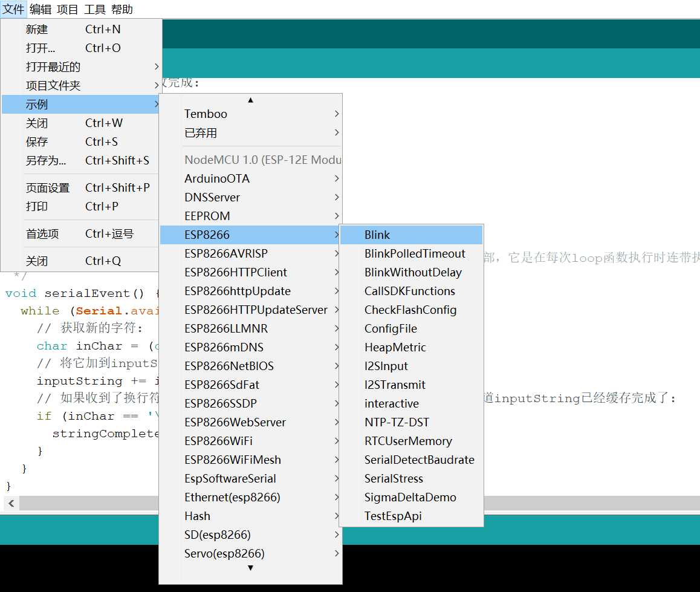Expand the Hash examples
The image size is (700, 592).
click(x=250, y=516)
